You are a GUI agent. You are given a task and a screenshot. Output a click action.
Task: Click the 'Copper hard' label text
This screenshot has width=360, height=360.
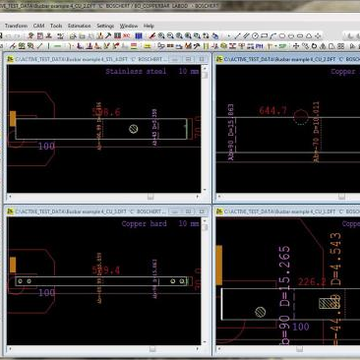(x=144, y=224)
